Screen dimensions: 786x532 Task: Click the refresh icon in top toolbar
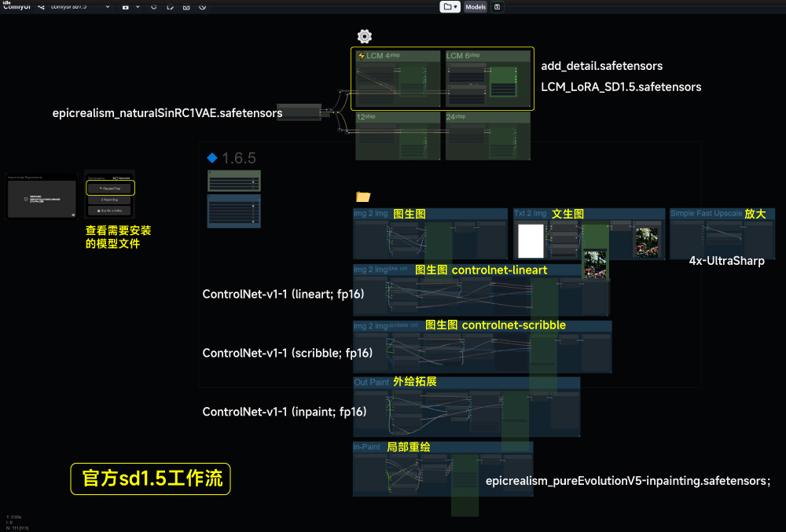(153, 6)
